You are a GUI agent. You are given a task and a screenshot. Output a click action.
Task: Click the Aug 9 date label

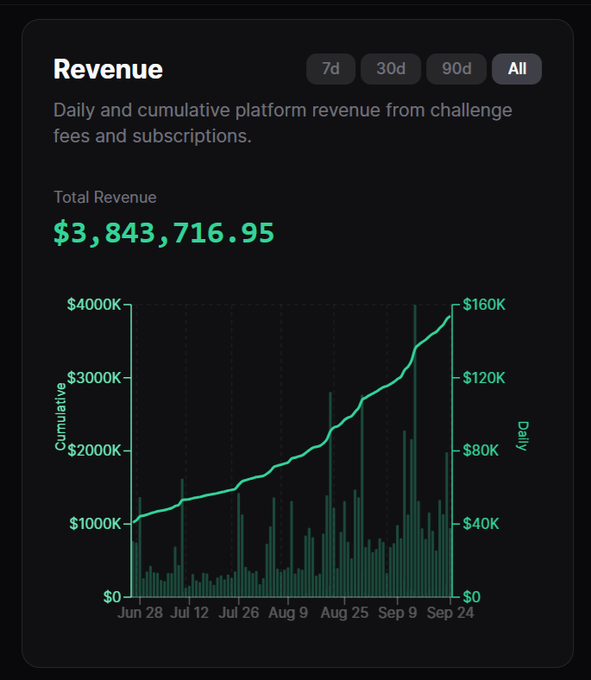pyautogui.click(x=288, y=613)
